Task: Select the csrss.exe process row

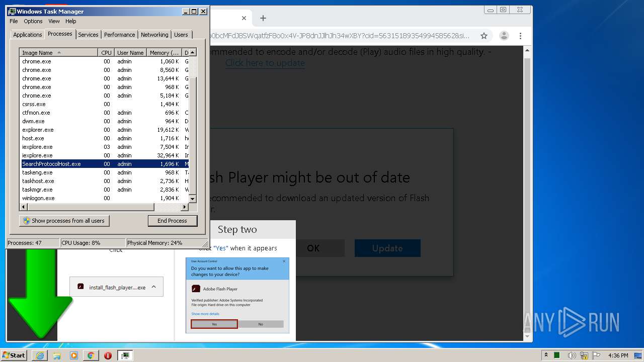Action: (x=105, y=104)
